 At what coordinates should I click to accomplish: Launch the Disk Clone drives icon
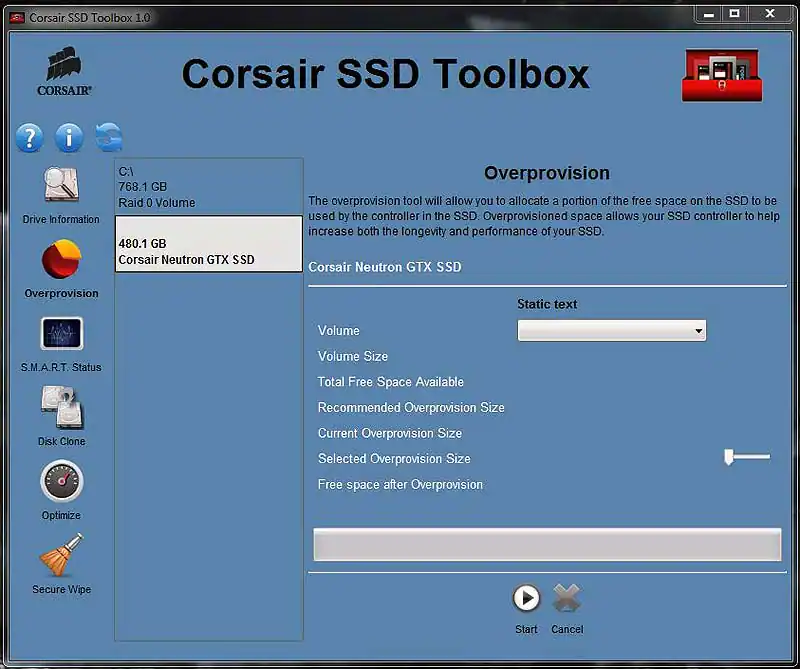62,407
